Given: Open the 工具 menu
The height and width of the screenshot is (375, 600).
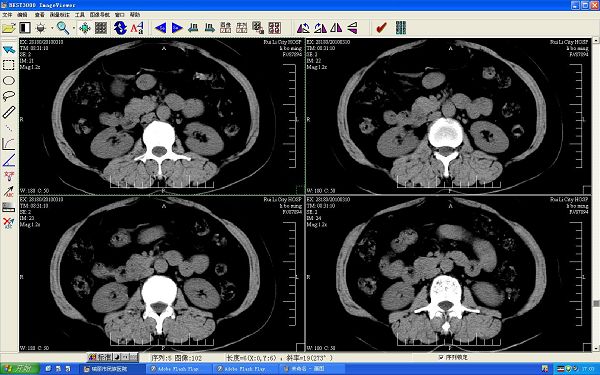Looking at the screenshot, I should coord(80,15).
